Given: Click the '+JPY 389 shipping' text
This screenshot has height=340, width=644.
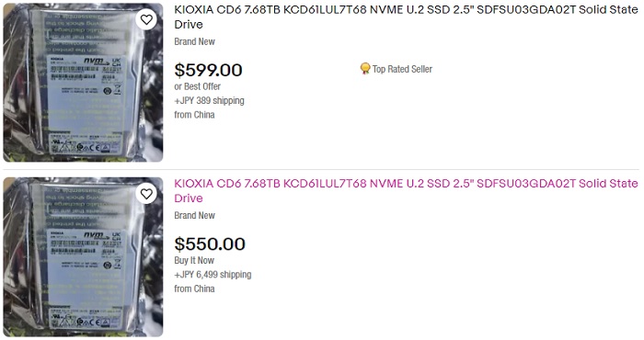Looking at the screenshot, I should pyautogui.click(x=209, y=100).
